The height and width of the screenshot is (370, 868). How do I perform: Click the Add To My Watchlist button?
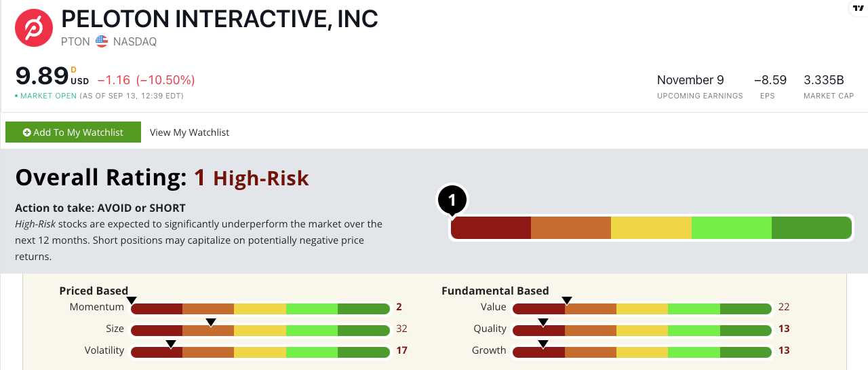(x=73, y=132)
